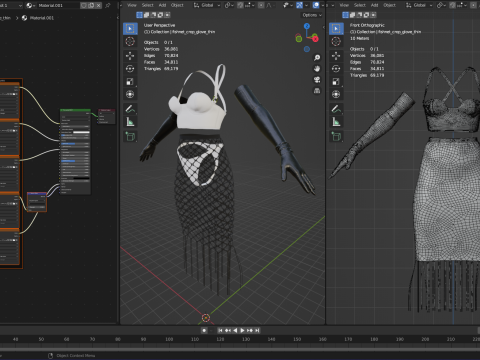This screenshot has width=480, height=360.
Task: Open Options dropdown in perspective viewport
Action: click(x=312, y=15)
